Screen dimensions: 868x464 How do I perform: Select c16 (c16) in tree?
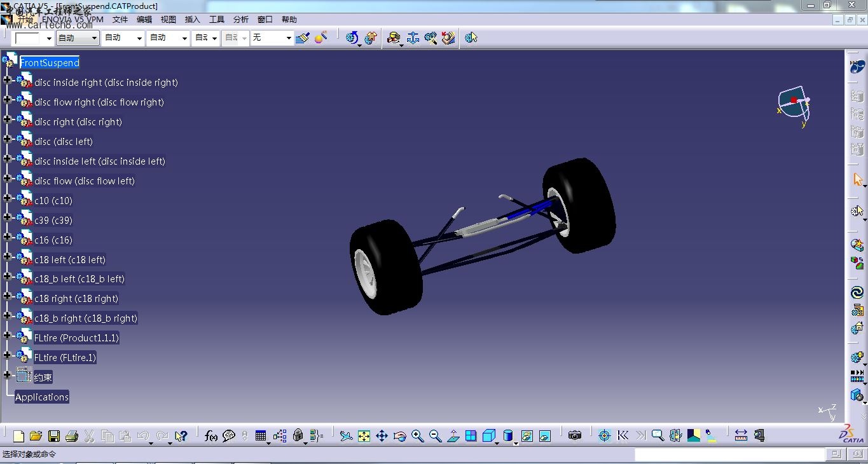[x=53, y=240]
